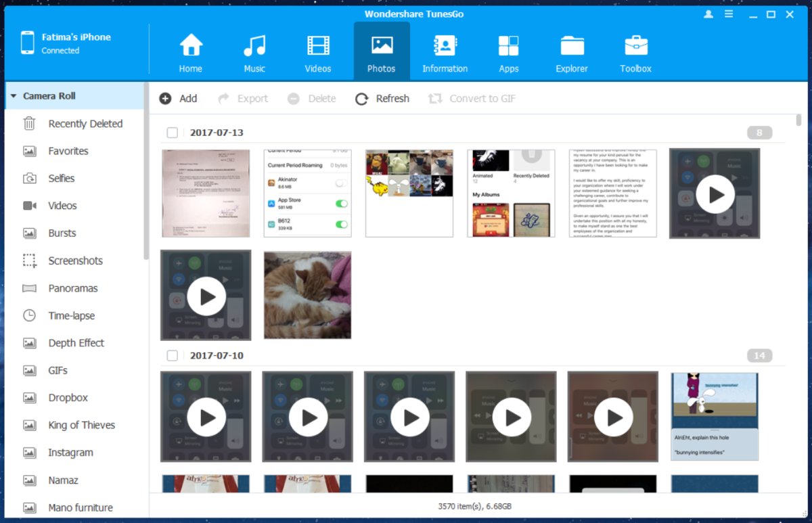The height and width of the screenshot is (523, 812).
Task: Click the Screenshots dashed-square icon
Action: pyautogui.click(x=29, y=260)
